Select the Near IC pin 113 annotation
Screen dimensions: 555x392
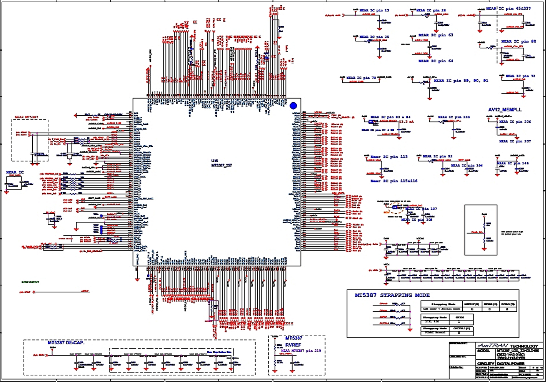coord(389,157)
